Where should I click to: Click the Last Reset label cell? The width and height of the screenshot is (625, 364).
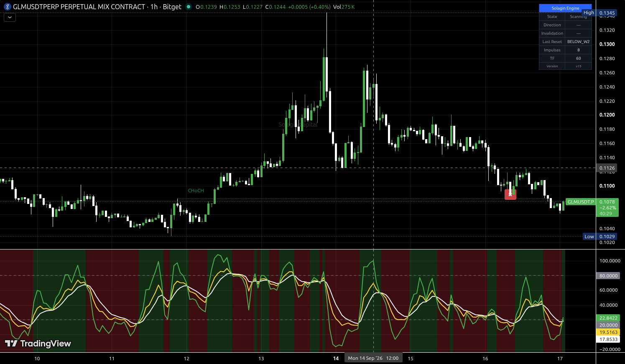tap(552, 42)
